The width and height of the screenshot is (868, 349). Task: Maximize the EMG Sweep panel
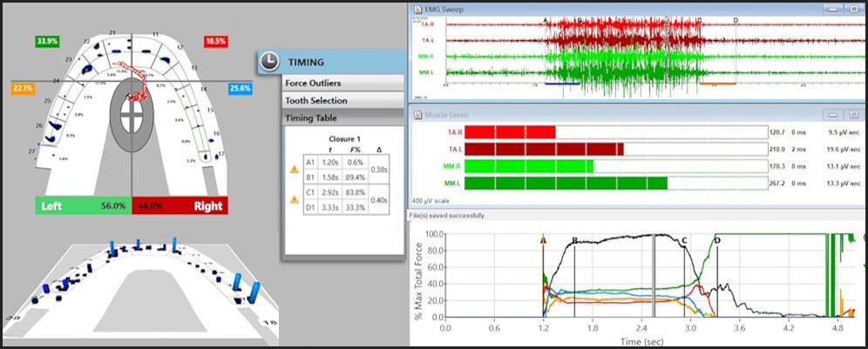853,10
